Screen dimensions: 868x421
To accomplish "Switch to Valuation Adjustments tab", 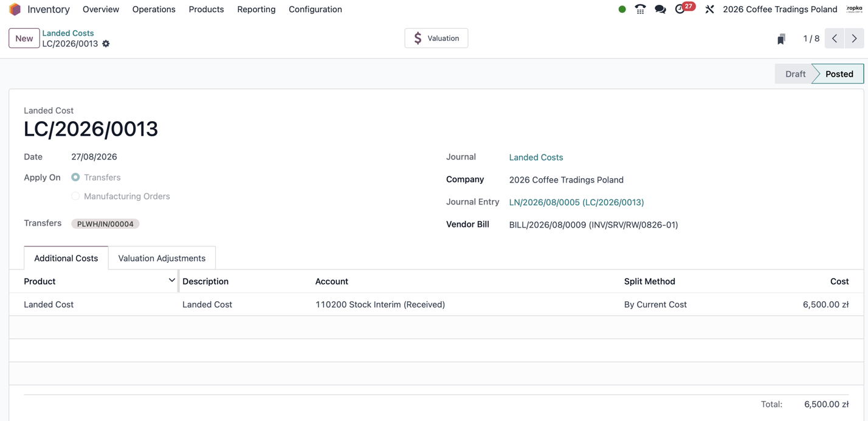I will [x=162, y=258].
